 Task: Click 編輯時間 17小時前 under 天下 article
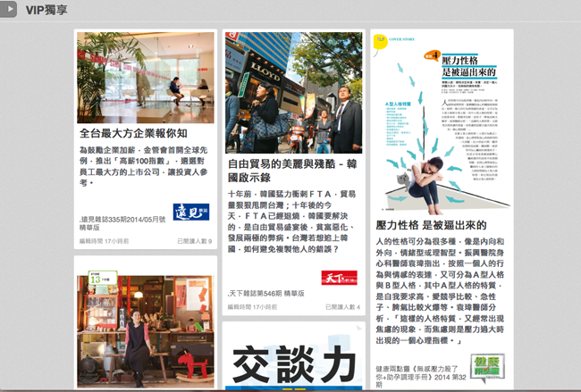click(x=252, y=307)
